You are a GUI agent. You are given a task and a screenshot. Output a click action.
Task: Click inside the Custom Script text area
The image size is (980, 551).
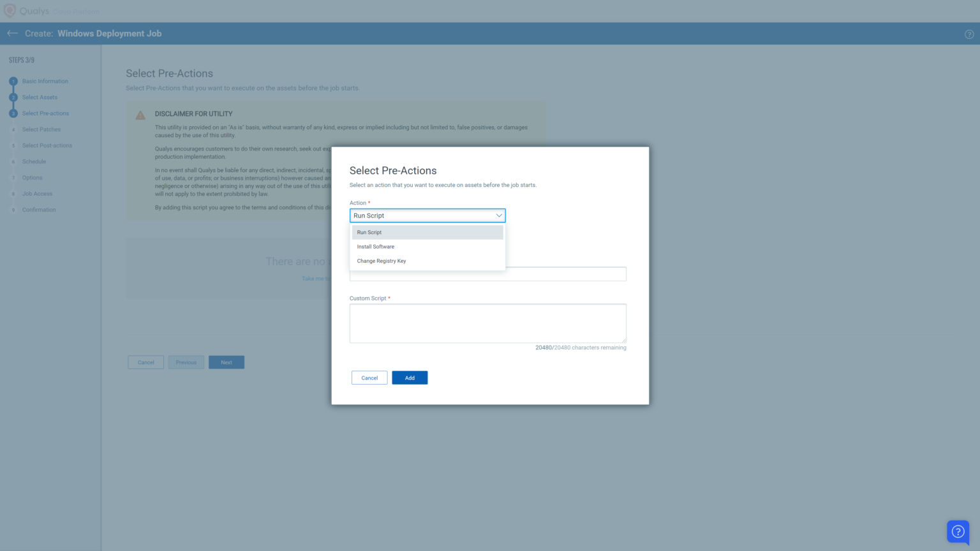tap(487, 323)
